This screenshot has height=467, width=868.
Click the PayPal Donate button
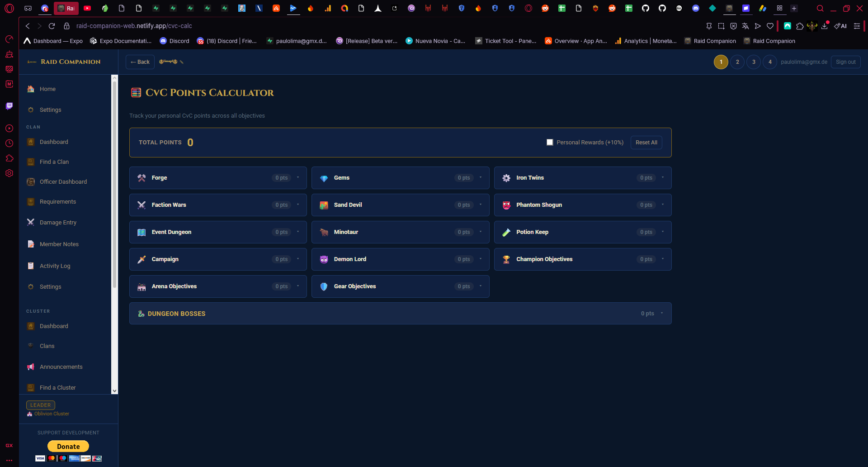68,446
